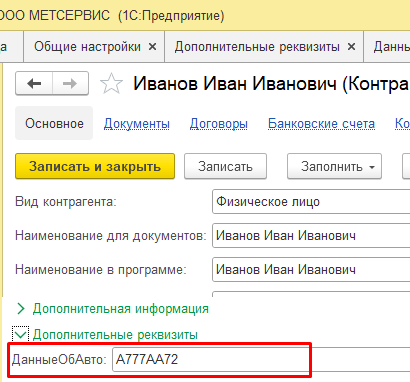Open the Основное section
Image resolution: width=410 pixels, height=382 pixels.
(x=54, y=123)
